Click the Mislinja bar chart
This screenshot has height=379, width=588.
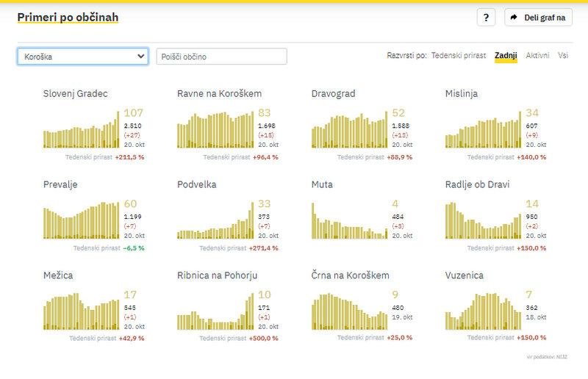coord(483,130)
